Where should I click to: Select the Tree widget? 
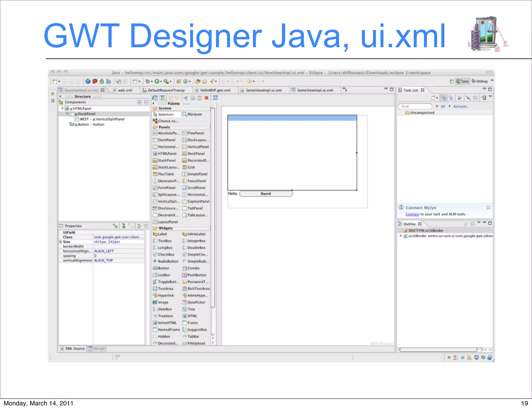click(189, 309)
